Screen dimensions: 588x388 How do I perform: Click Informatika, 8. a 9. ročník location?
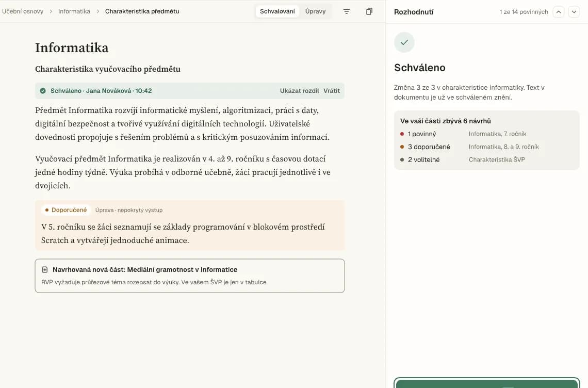click(503, 147)
